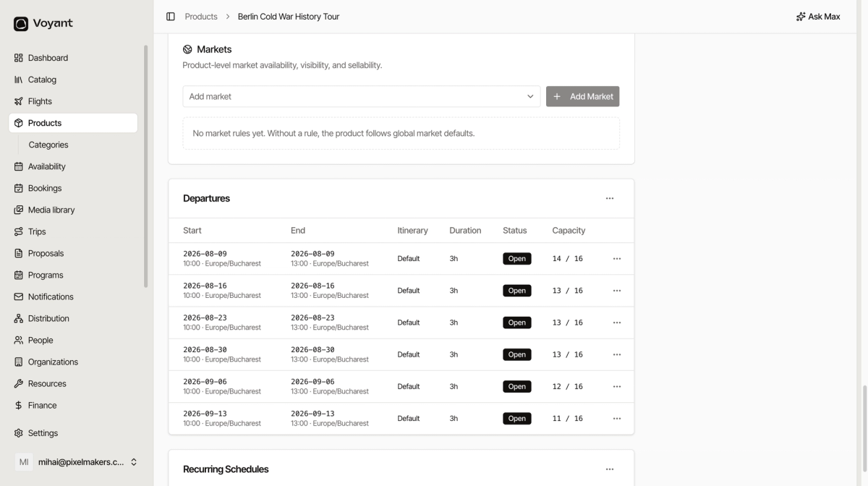
Task: Go to Catalog in the sidebar
Action: pos(73,80)
